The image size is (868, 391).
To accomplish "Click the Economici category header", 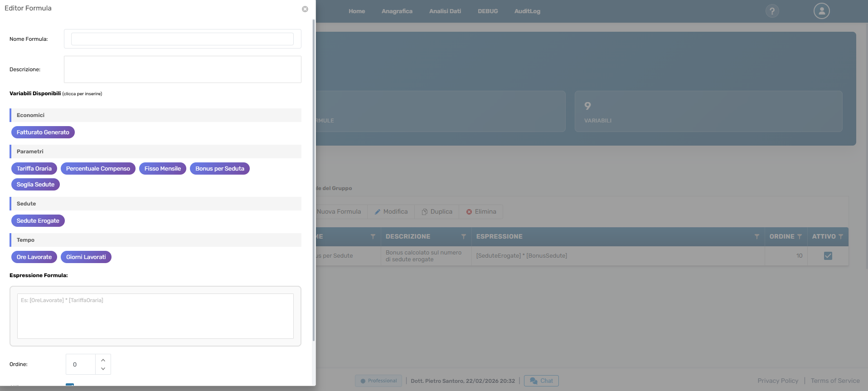I will pos(155,115).
